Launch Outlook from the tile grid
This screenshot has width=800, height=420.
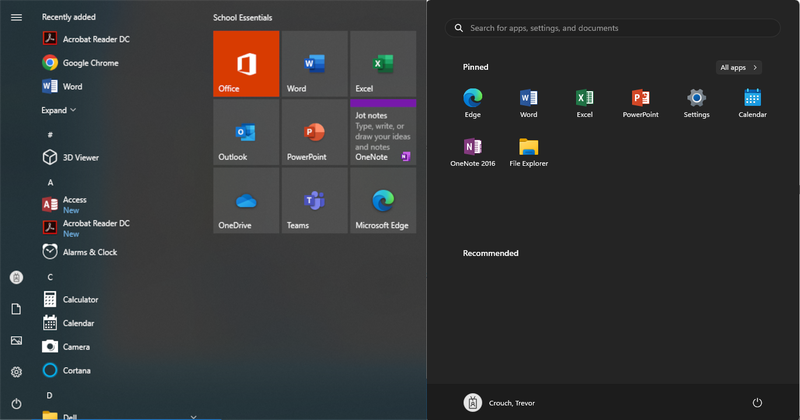pos(245,132)
